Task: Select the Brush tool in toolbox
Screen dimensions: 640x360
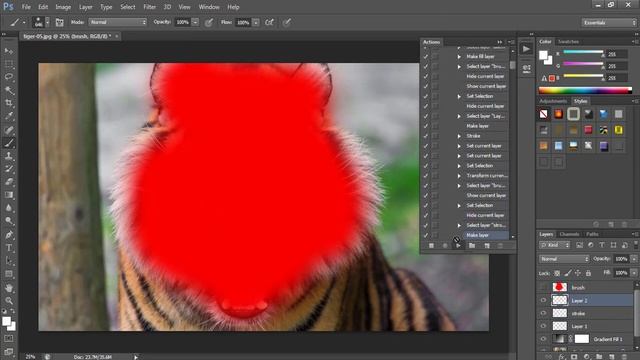Action: (9, 143)
